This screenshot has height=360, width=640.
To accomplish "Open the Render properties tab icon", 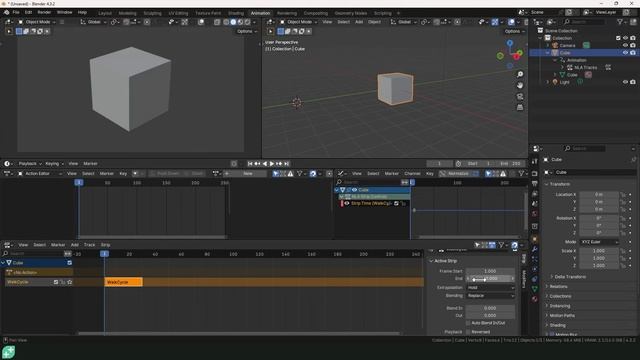I will point(535,173).
